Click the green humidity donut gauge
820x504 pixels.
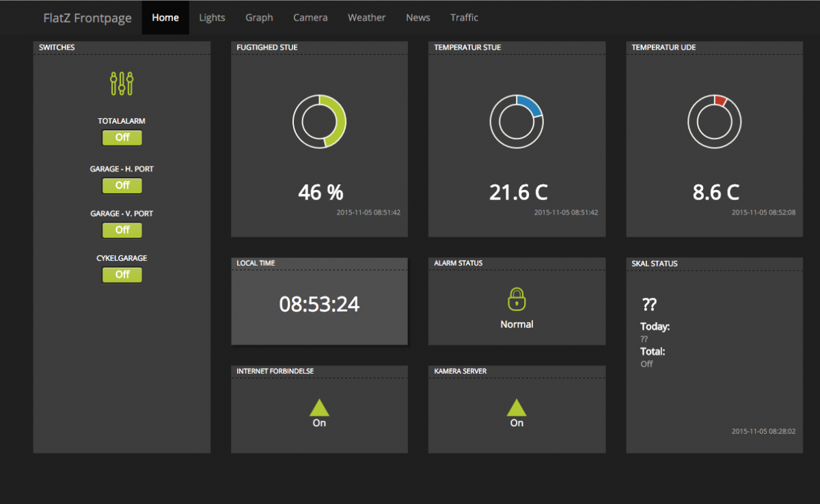click(x=319, y=122)
